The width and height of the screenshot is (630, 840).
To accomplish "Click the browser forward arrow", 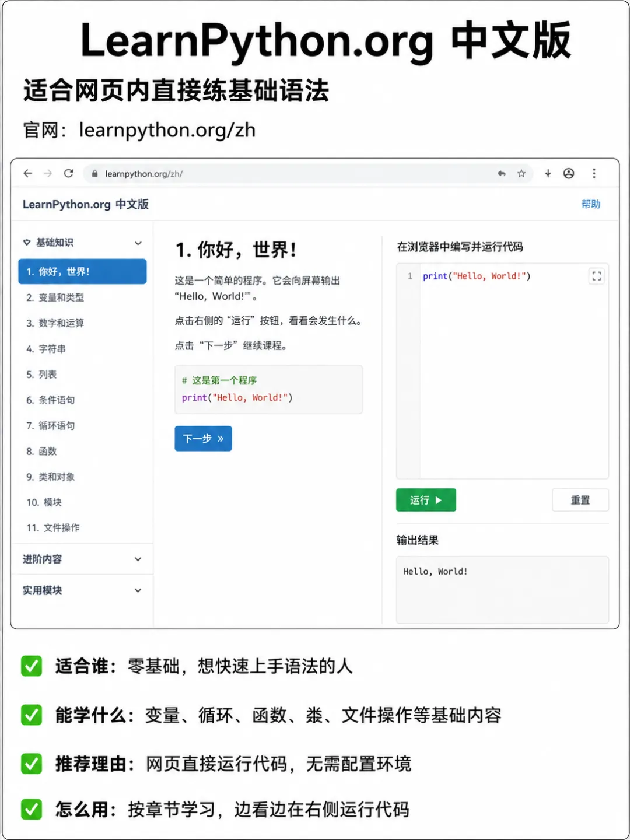I will point(48,173).
